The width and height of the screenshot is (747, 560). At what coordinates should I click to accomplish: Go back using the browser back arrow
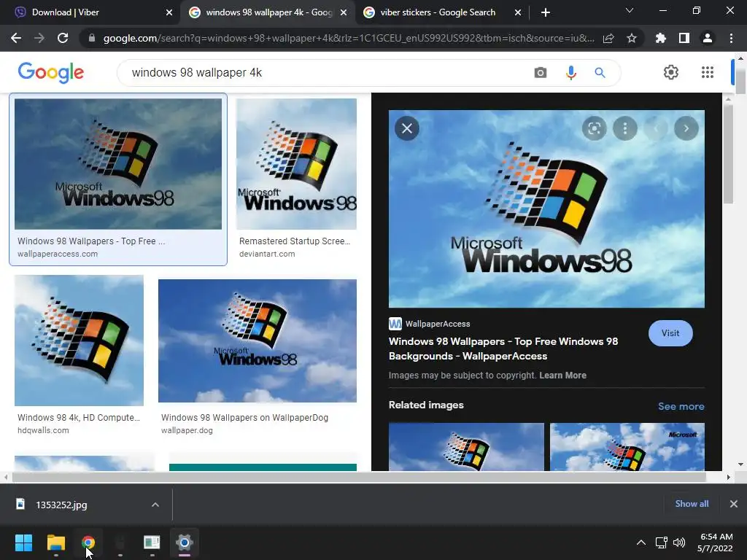(x=16, y=38)
